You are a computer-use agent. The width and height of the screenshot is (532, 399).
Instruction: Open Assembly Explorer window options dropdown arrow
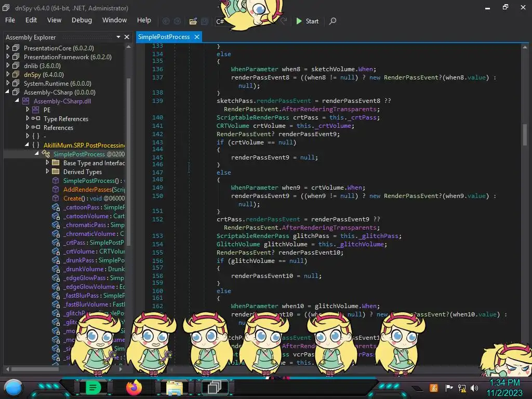[x=118, y=37]
